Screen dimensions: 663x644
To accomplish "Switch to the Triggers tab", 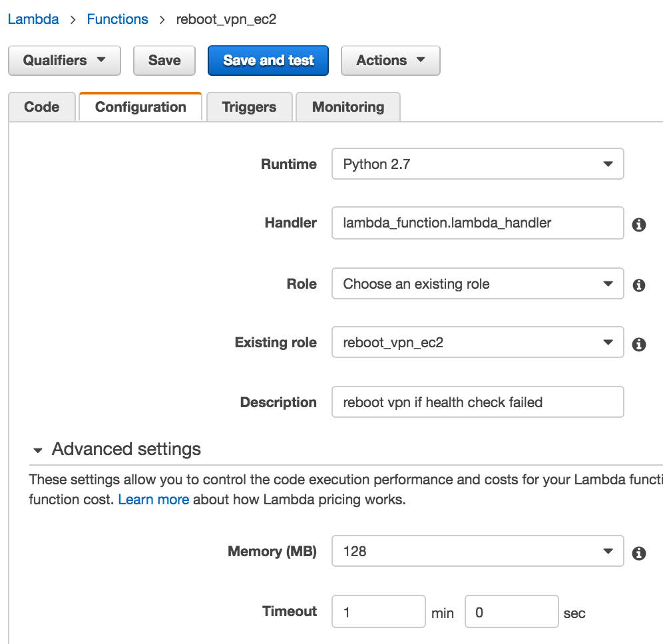I will [249, 107].
